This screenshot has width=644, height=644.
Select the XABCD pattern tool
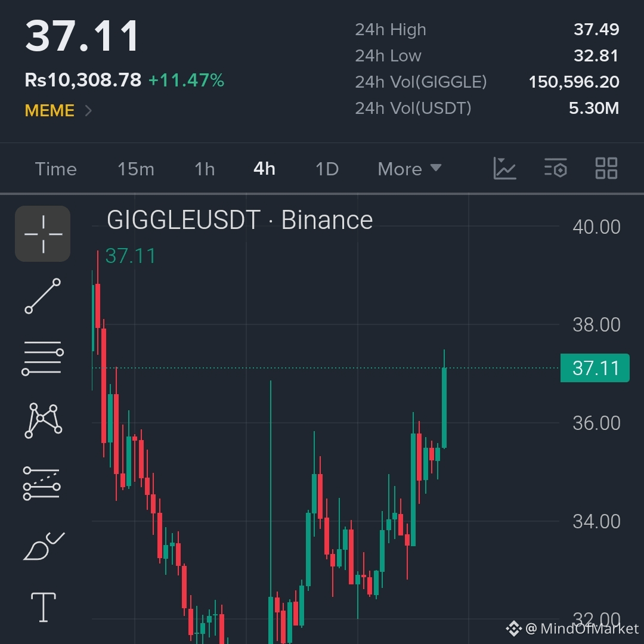coord(43,420)
